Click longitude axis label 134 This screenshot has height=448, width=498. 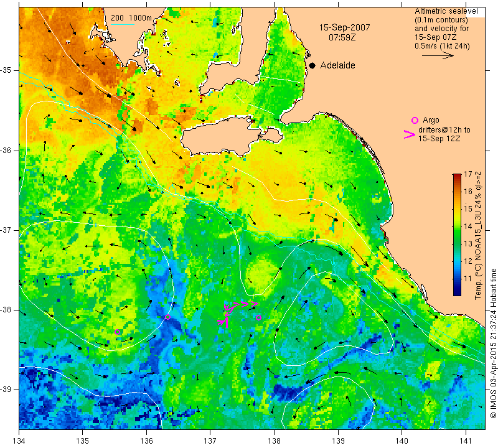19,441
